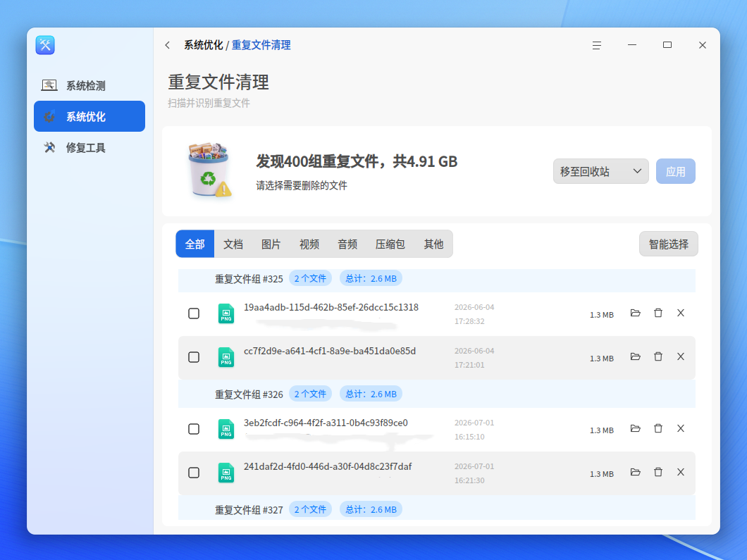Screen dimensions: 747x560
Task: Click PNG icon of 3eb2fcdf-c964 file
Action: click(226, 429)
